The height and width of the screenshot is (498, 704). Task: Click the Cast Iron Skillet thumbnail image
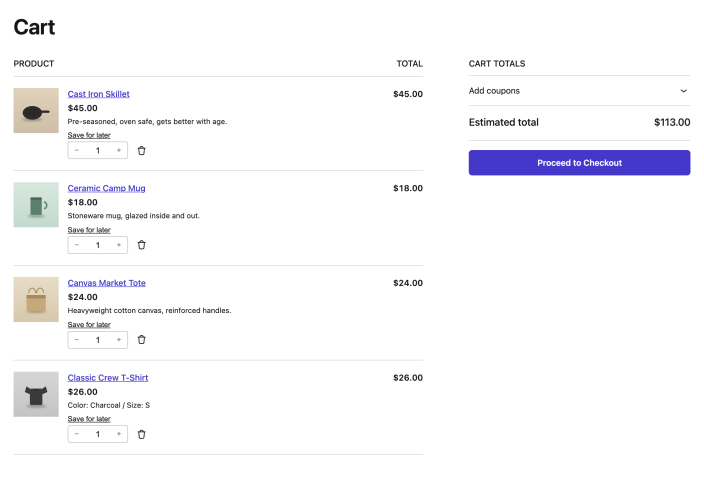click(x=36, y=110)
